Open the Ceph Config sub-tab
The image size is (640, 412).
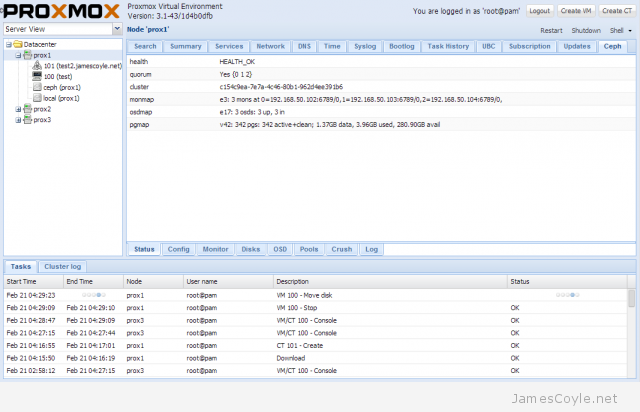(x=179, y=249)
